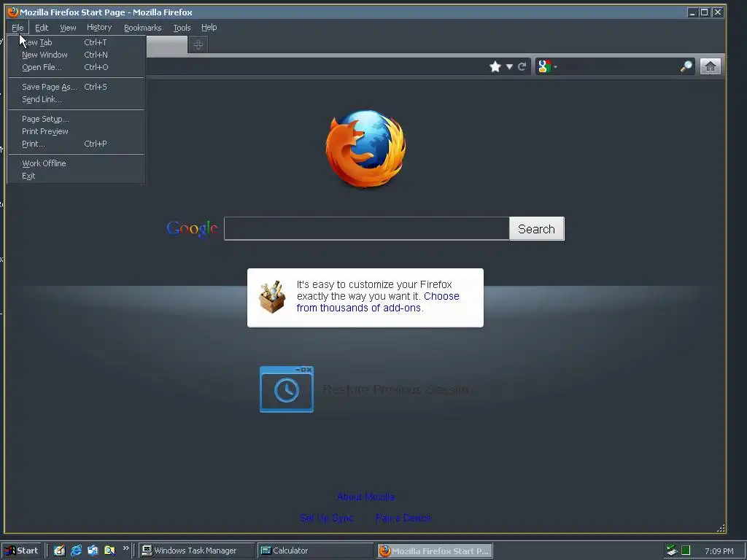Minimize the Firefox window
The image size is (747, 560).
point(692,12)
